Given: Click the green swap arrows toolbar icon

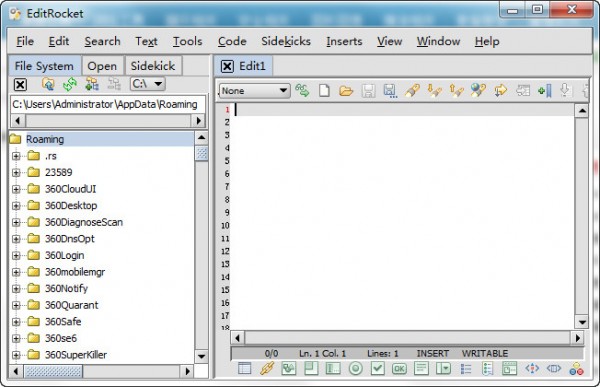Looking at the screenshot, I should (x=302, y=91).
